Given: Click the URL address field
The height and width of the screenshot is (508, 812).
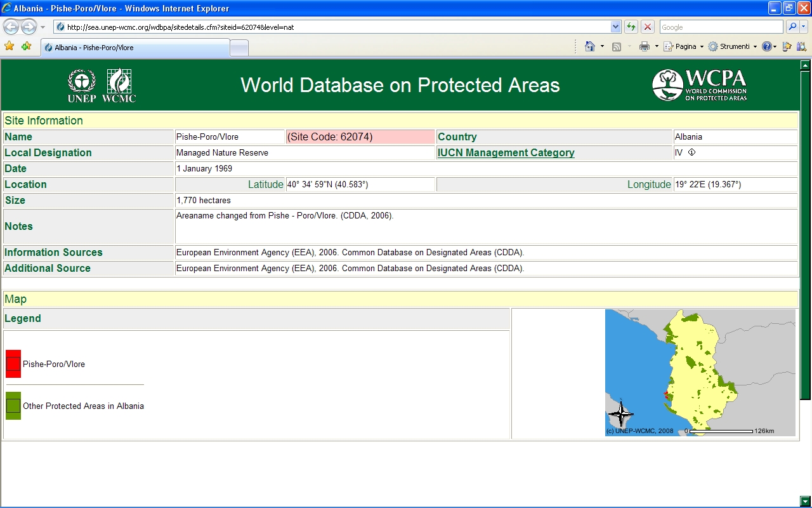Looking at the screenshot, I should point(332,27).
